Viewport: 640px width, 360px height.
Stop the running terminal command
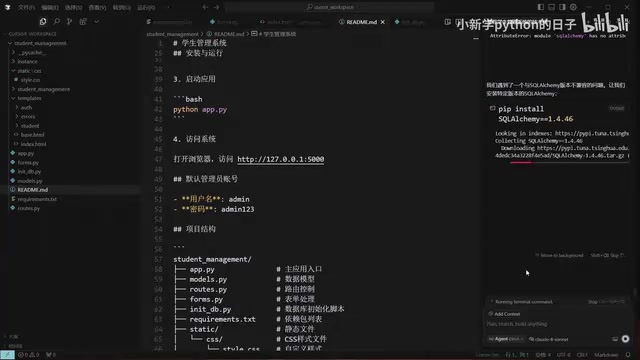point(606,302)
